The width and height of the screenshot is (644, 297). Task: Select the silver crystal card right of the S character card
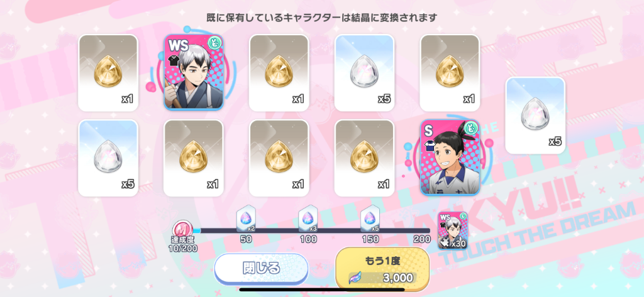point(535,116)
